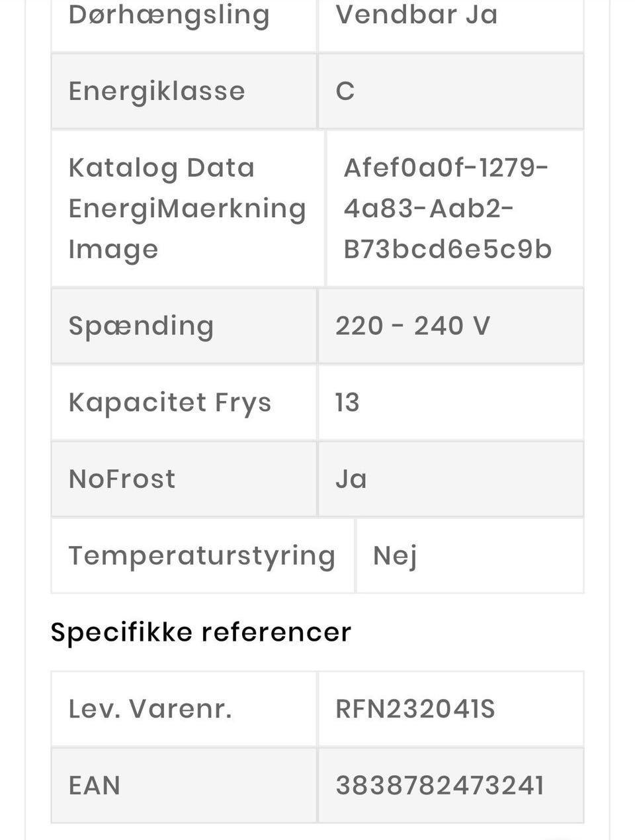Select the Temperaturstyring value Nej

(395, 555)
